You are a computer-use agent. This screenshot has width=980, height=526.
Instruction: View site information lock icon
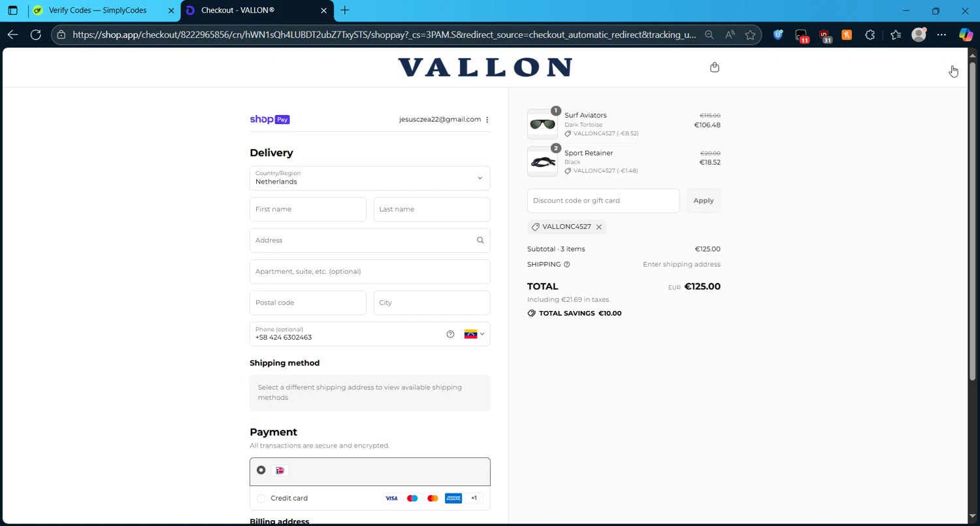(61, 35)
